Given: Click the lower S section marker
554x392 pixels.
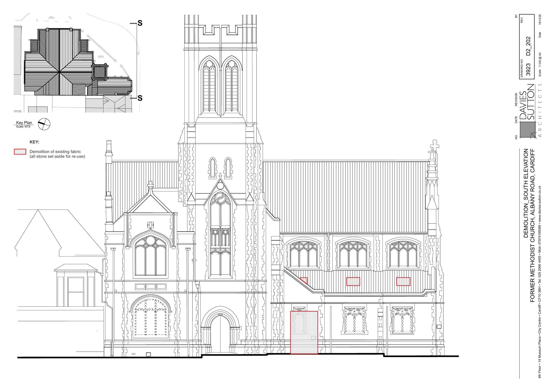Looking at the screenshot, I should [x=140, y=98].
